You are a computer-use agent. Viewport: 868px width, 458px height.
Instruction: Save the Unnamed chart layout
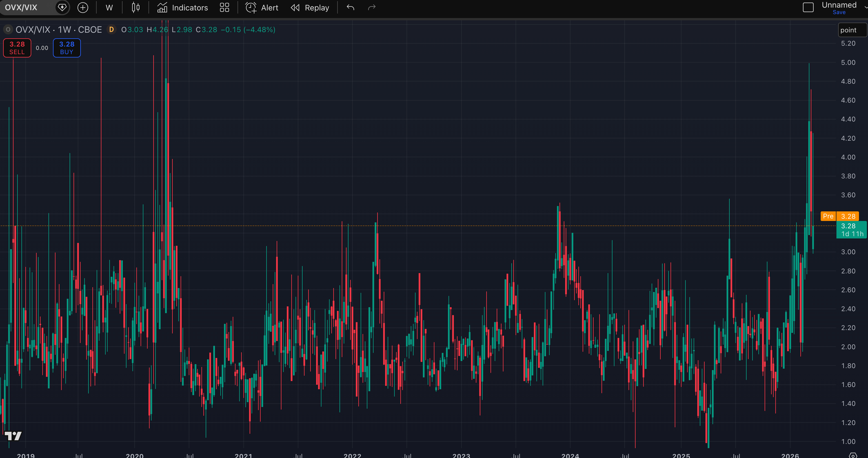(839, 12)
